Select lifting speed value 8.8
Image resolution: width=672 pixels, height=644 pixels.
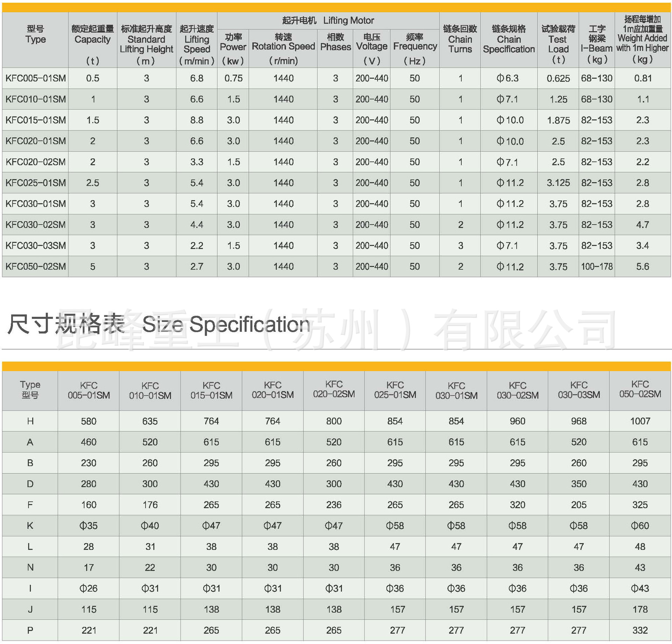tap(197, 120)
